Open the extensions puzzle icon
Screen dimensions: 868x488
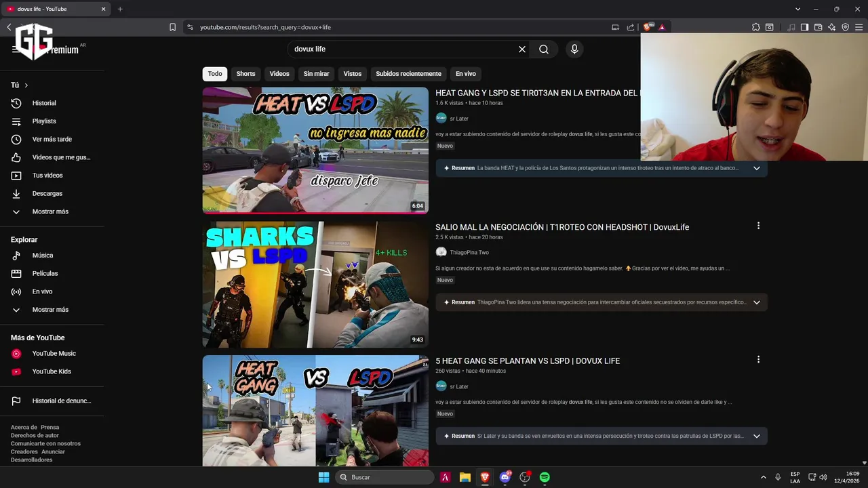click(756, 27)
